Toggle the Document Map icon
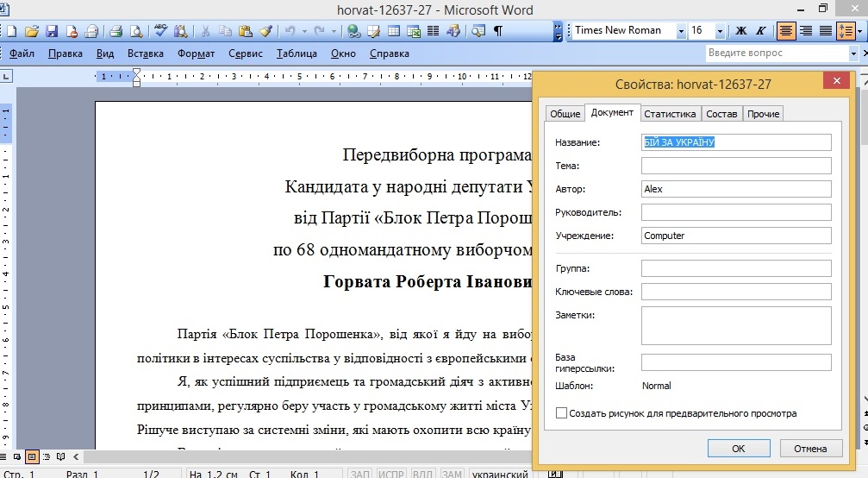Viewport: 868px width, 478px height. click(478, 31)
